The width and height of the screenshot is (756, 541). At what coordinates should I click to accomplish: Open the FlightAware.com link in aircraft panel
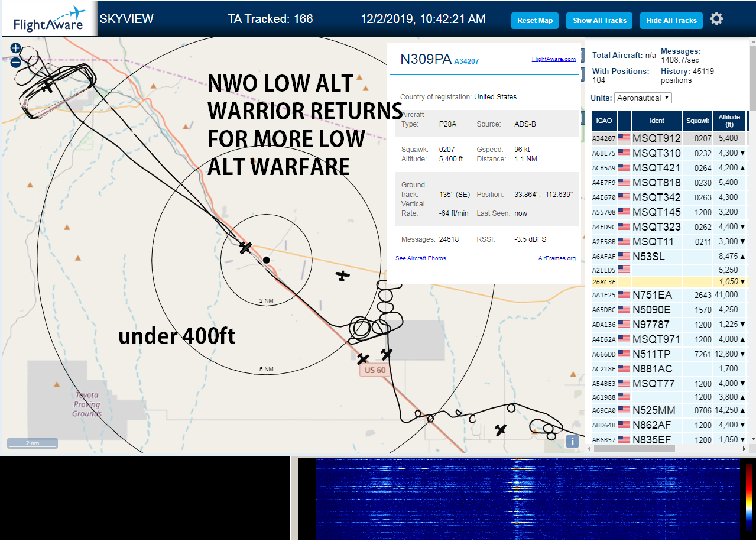coord(553,59)
